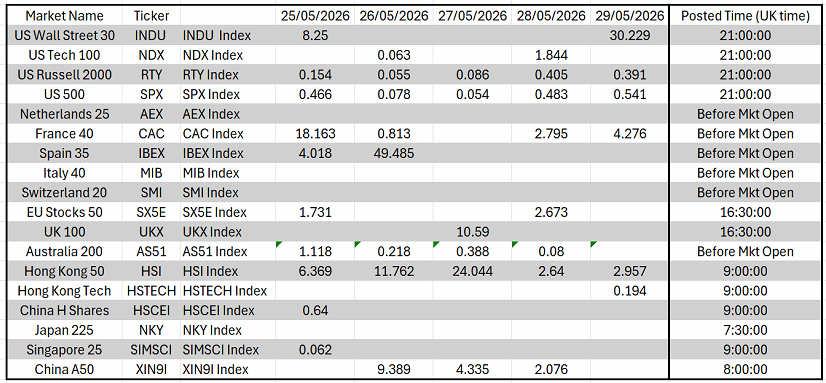The width and height of the screenshot is (826, 383).
Task: Click the 0.64 value for HSCEI
Action: (x=315, y=310)
